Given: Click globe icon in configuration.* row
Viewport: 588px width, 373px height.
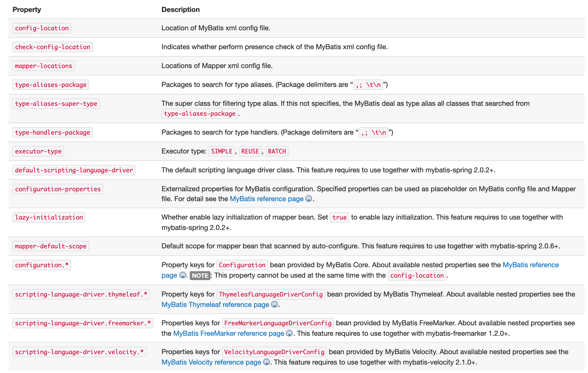Looking at the screenshot, I should (183, 275).
